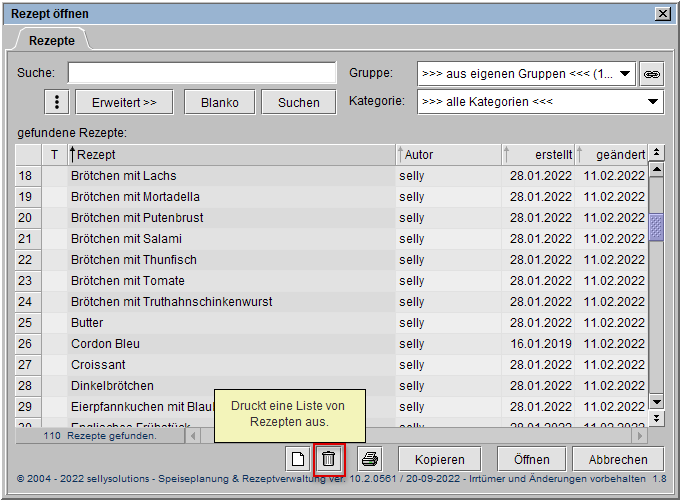Switch to the Rezepte tab

(x=51, y=40)
